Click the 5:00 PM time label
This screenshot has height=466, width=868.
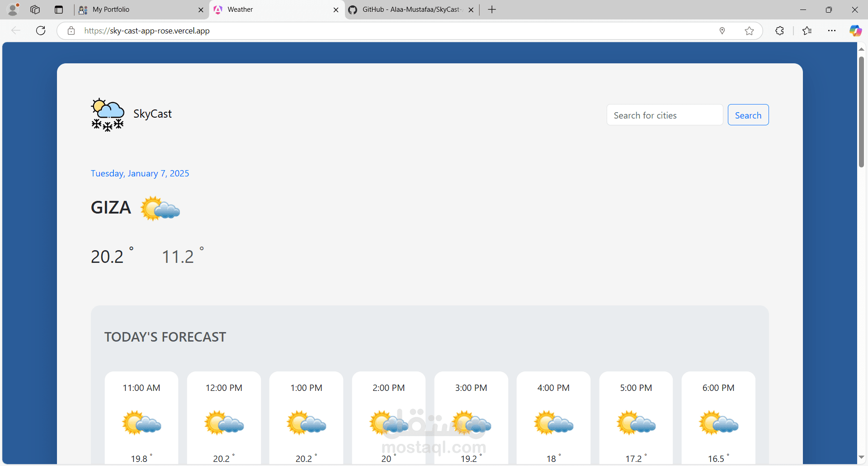coord(636,388)
